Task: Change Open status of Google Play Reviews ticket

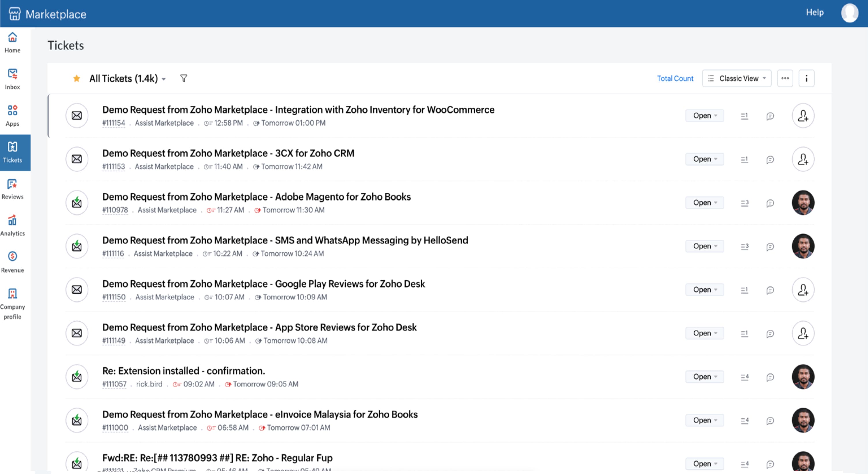Action: pyautogui.click(x=704, y=290)
